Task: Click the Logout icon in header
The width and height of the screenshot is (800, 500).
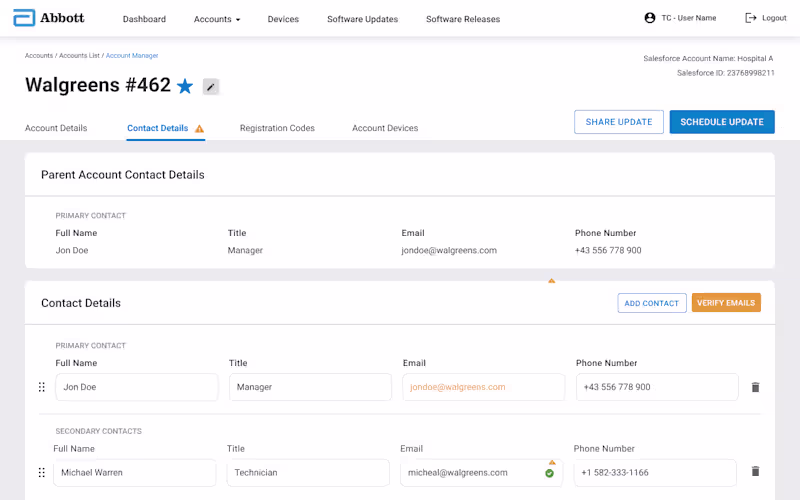Action: [x=751, y=18]
